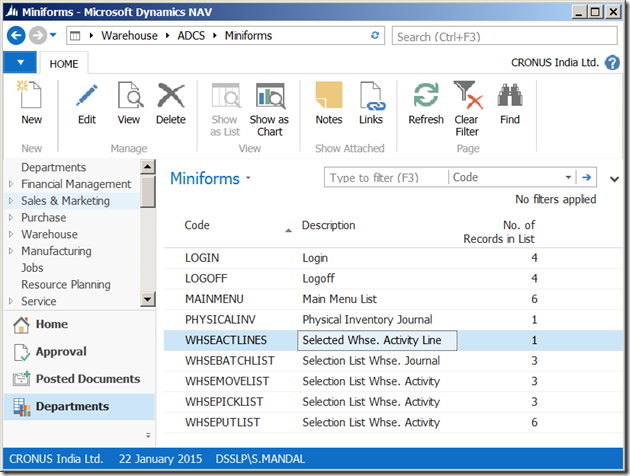Select the WHSEMOVELIST row

393,381
